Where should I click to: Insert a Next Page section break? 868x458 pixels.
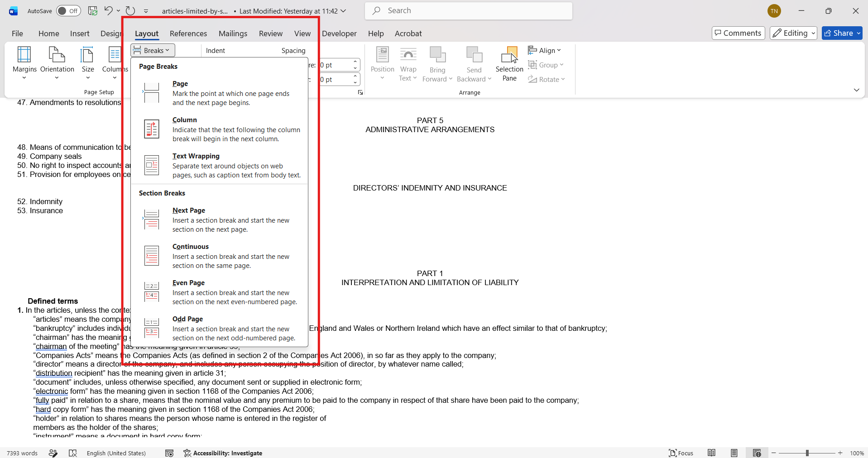pos(220,219)
